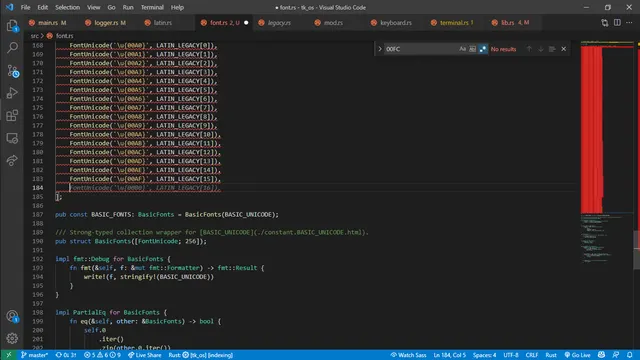
Task: Go to previous find match arrow
Action: coord(529,49)
